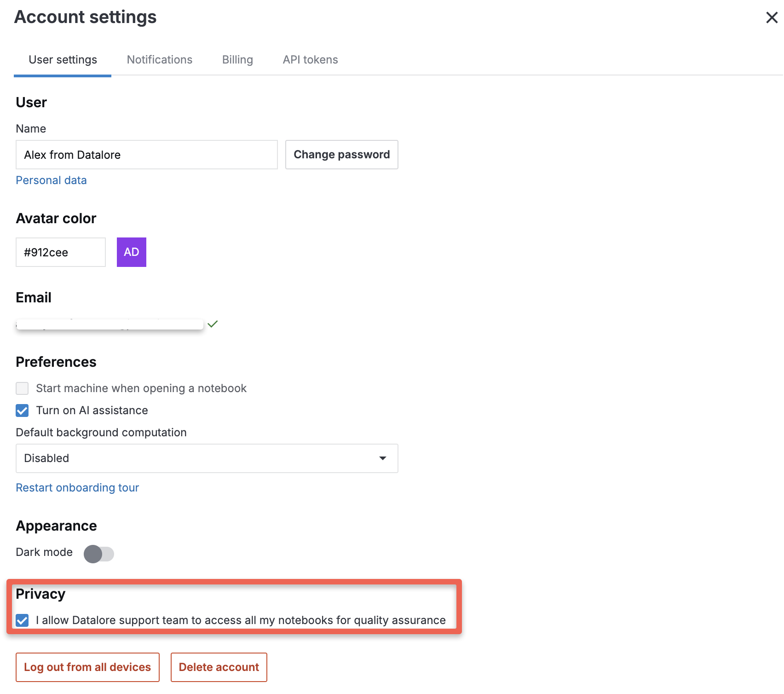Image resolution: width=784 pixels, height=694 pixels.
Task: Click Log out from all devices
Action: click(87, 667)
